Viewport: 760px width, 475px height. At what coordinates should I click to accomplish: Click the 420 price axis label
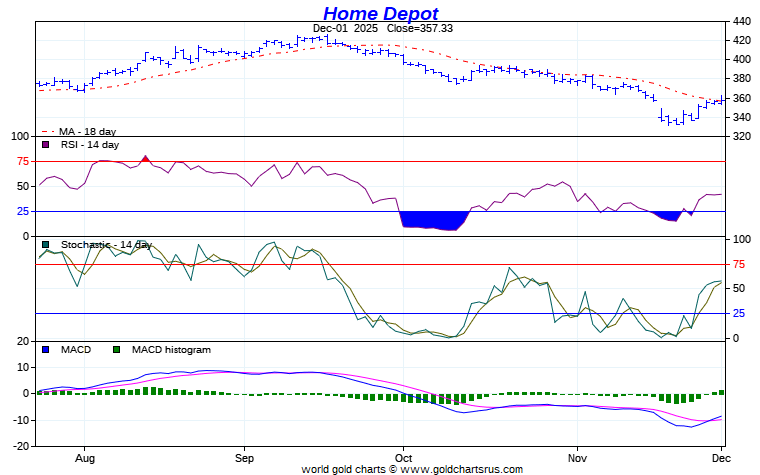point(742,40)
